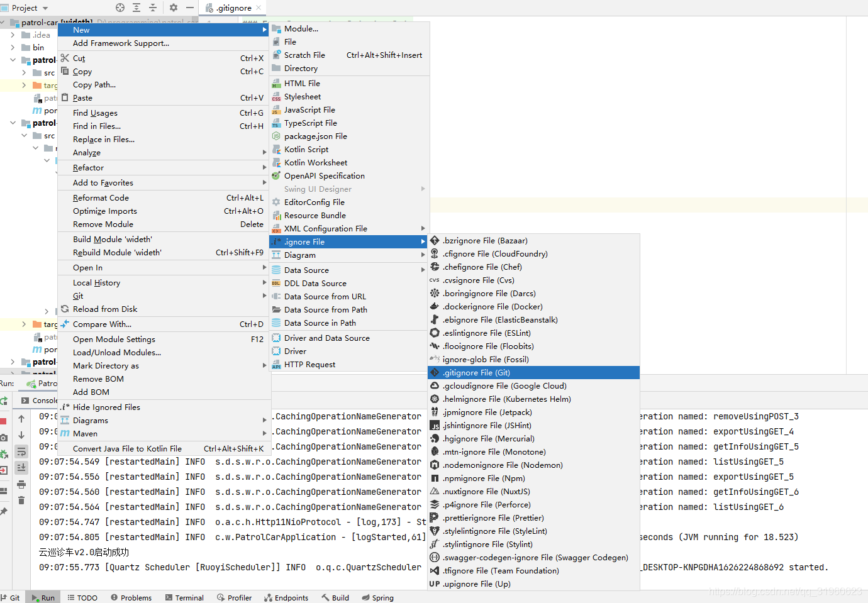Open the Maven submenu
The width and height of the screenshot is (868, 603).
click(164, 434)
